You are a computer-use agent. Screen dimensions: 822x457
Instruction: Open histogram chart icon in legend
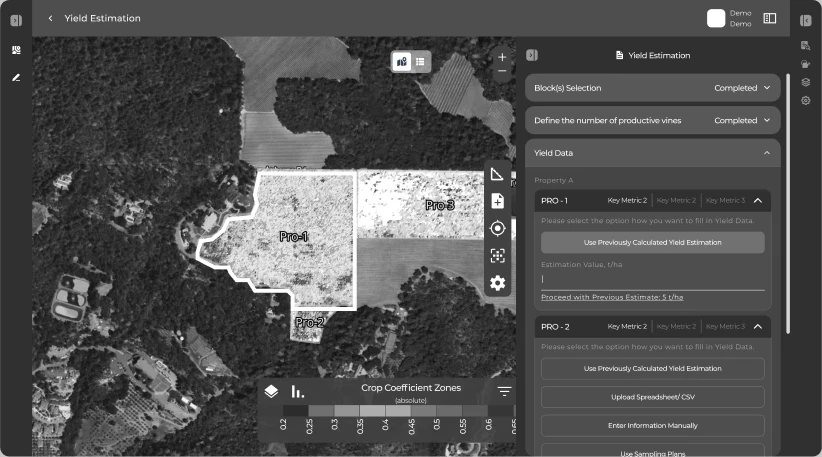click(298, 391)
